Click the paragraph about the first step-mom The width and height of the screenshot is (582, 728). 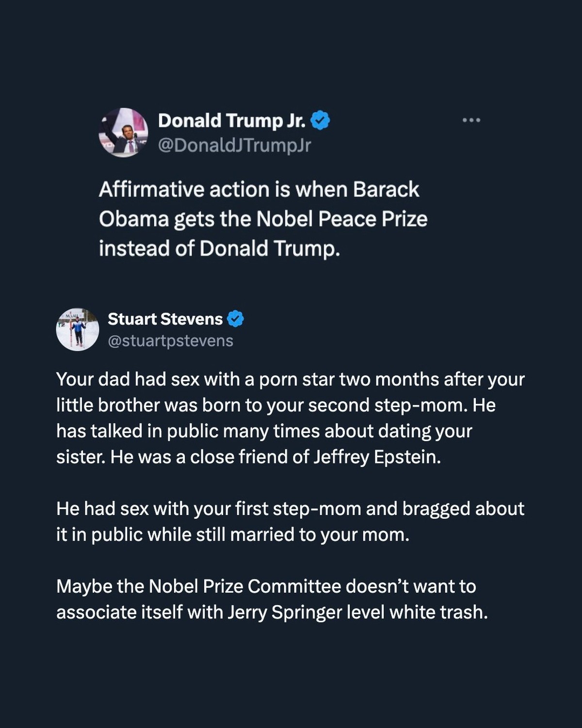click(290, 522)
